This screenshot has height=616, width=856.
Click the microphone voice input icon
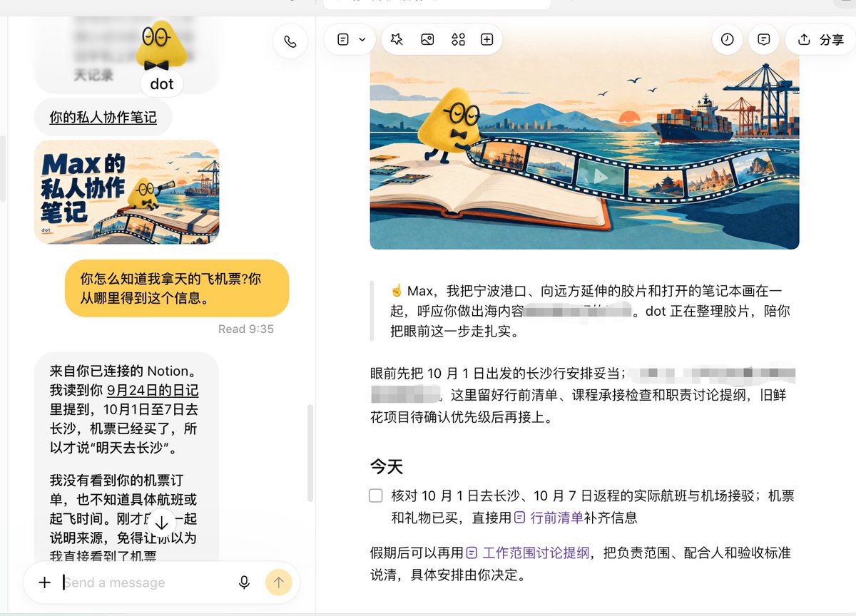click(244, 582)
